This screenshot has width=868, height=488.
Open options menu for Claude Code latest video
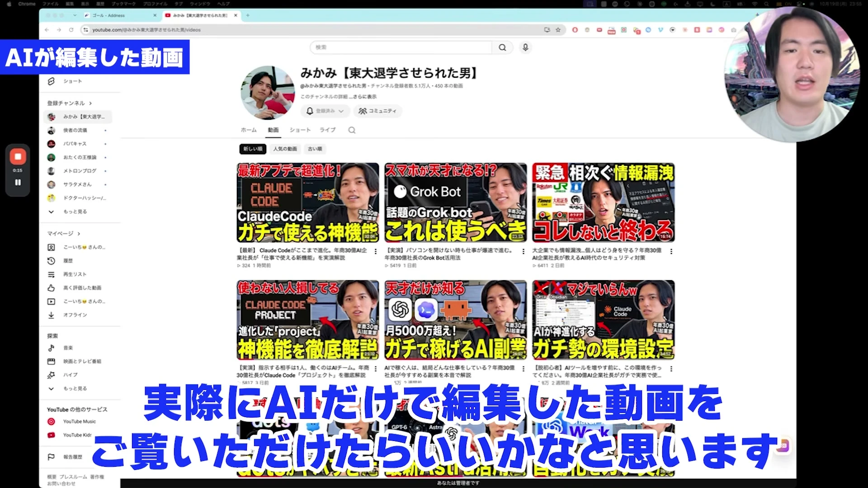point(375,252)
